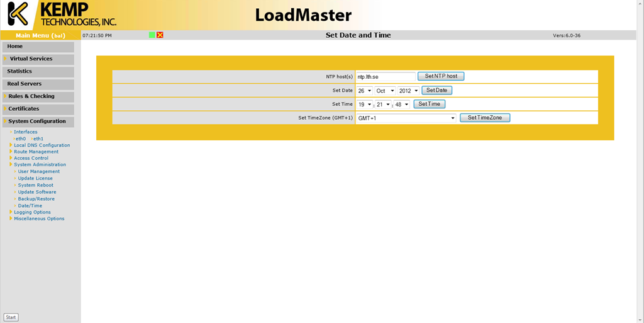The width and height of the screenshot is (644, 323).
Task: Select the eth0 interface link
Action: (x=21, y=139)
